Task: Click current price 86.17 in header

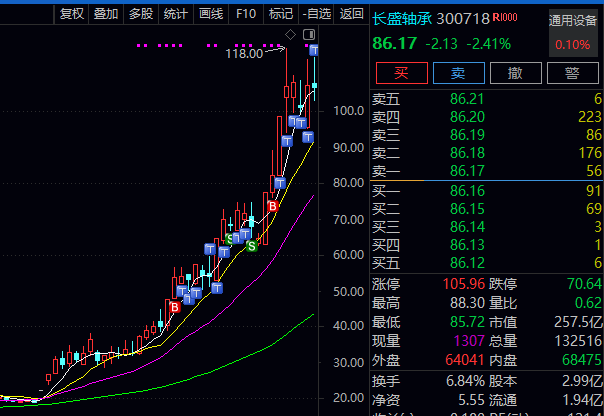Action: pyautogui.click(x=395, y=44)
